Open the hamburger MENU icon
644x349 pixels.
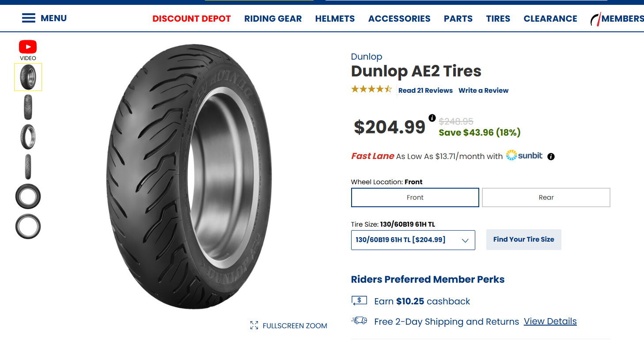(x=29, y=18)
